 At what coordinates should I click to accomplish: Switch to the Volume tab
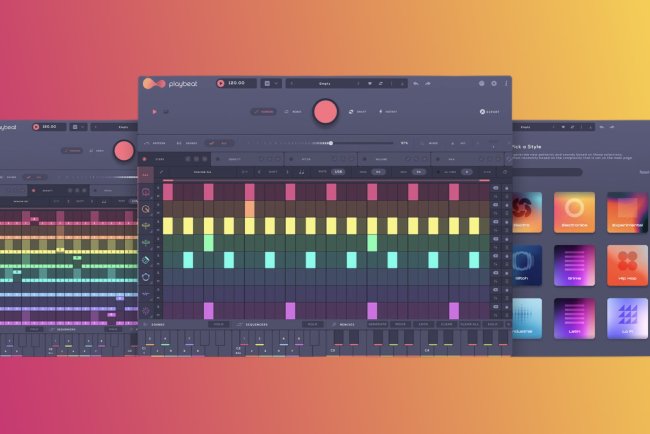click(x=393, y=159)
